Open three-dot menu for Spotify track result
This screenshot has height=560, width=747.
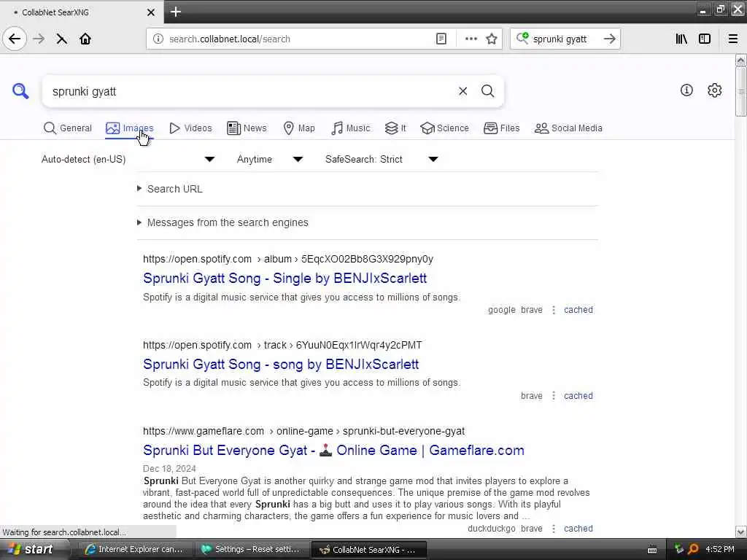554,396
